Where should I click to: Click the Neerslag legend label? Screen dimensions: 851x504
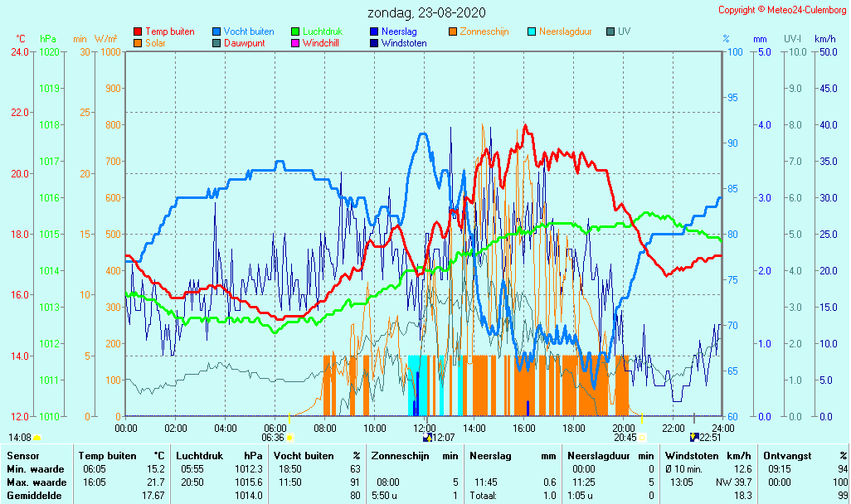(x=399, y=32)
